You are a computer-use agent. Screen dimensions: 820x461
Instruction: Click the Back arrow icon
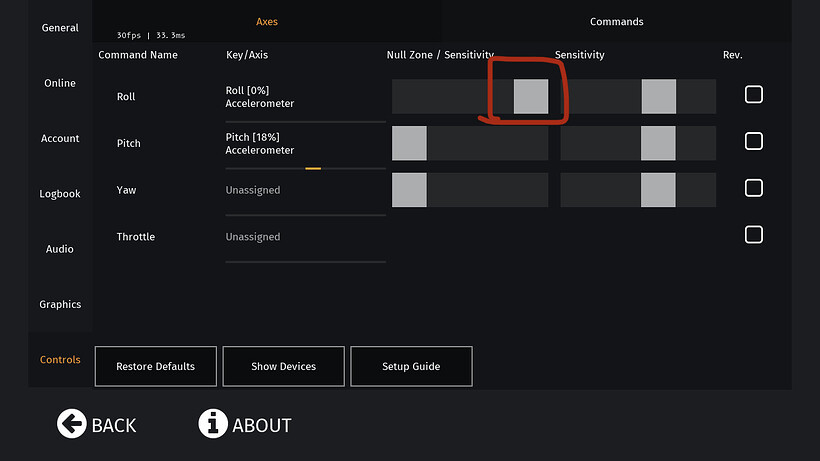[72, 423]
